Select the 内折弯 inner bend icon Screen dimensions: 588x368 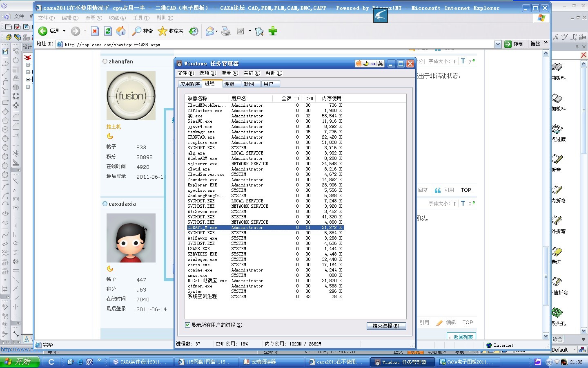[x=557, y=190]
